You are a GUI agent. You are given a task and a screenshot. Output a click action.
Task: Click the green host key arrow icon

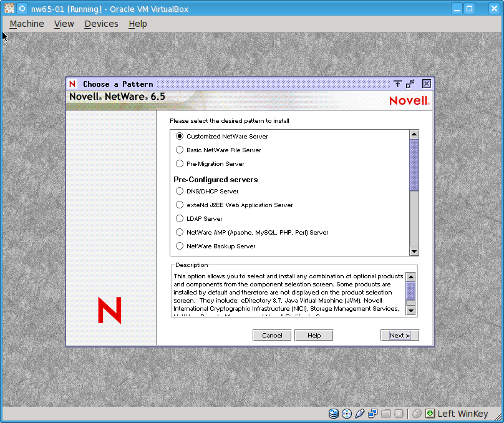430,414
